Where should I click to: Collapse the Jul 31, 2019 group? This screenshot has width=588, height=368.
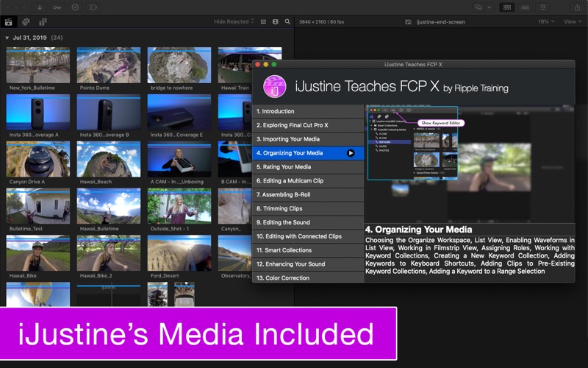click(x=7, y=38)
